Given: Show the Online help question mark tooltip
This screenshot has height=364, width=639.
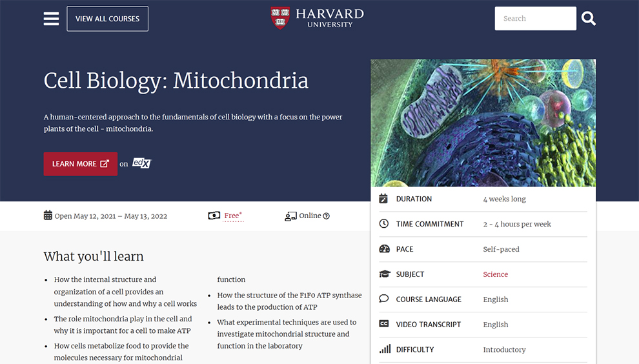Looking at the screenshot, I should [327, 216].
